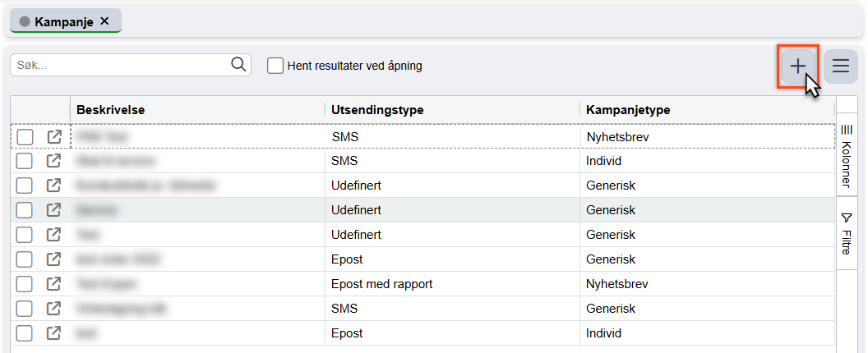Image resolution: width=868 pixels, height=353 pixels.
Task: Open the Nyhetsbrev SMS row link icon
Action: click(54, 136)
